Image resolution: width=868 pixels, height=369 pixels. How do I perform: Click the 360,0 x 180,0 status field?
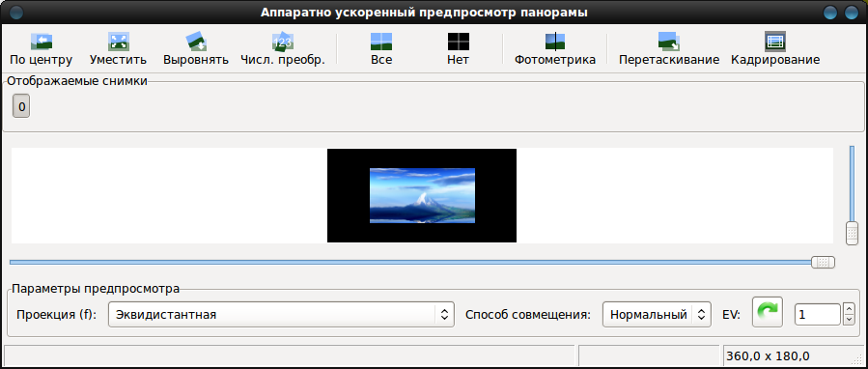(x=794, y=355)
